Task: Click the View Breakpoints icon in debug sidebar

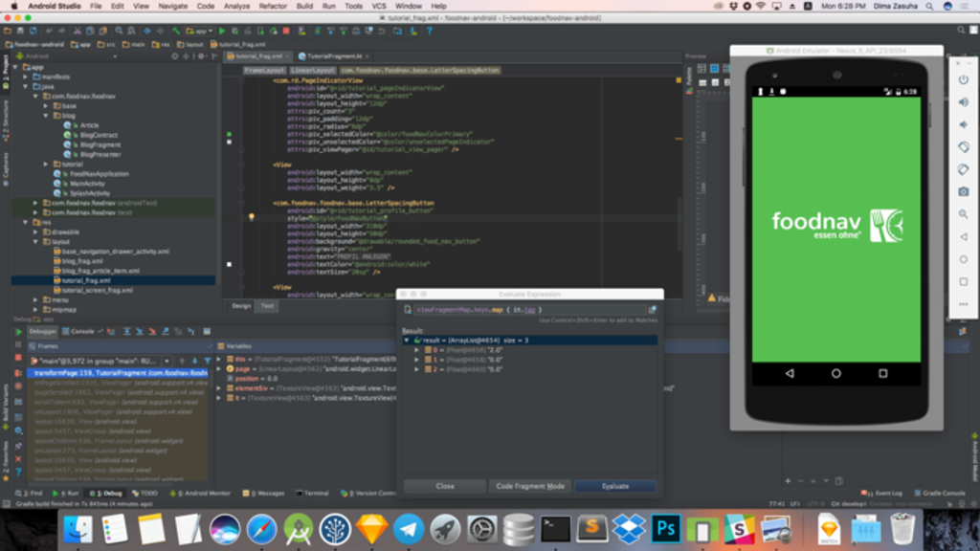Action: [x=18, y=372]
